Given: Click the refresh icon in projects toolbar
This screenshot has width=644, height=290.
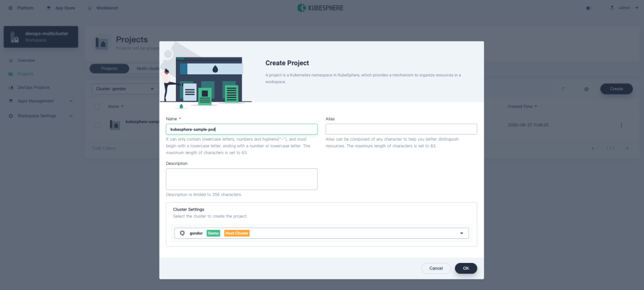Looking at the screenshot, I should pyautogui.click(x=563, y=89).
